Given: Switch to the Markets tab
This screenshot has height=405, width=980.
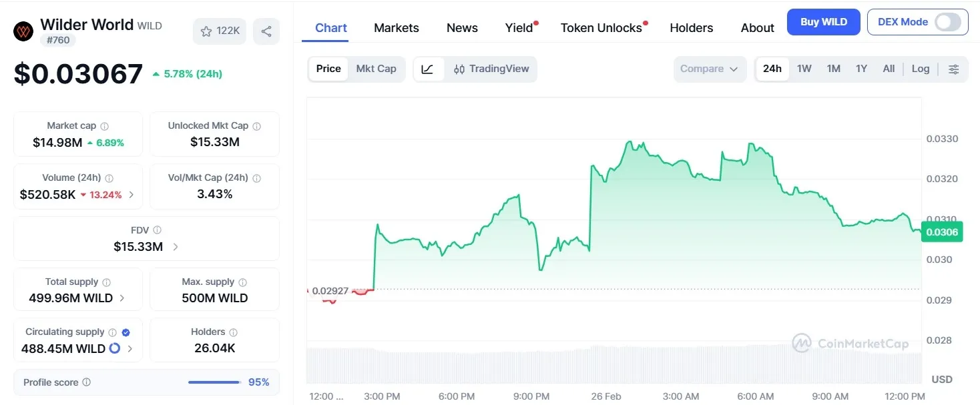Looking at the screenshot, I should click(x=396, y=27).
